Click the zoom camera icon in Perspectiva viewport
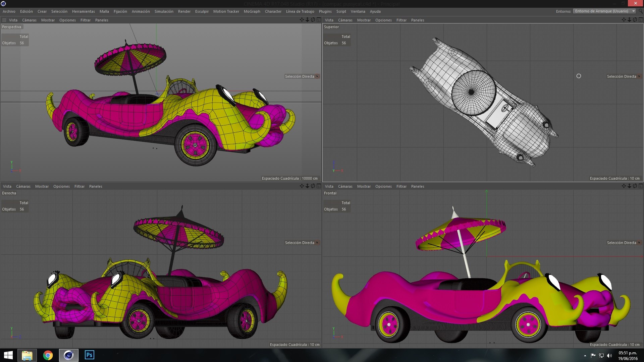The height and width of the screenshot is (362, 644). pos(307,20)
